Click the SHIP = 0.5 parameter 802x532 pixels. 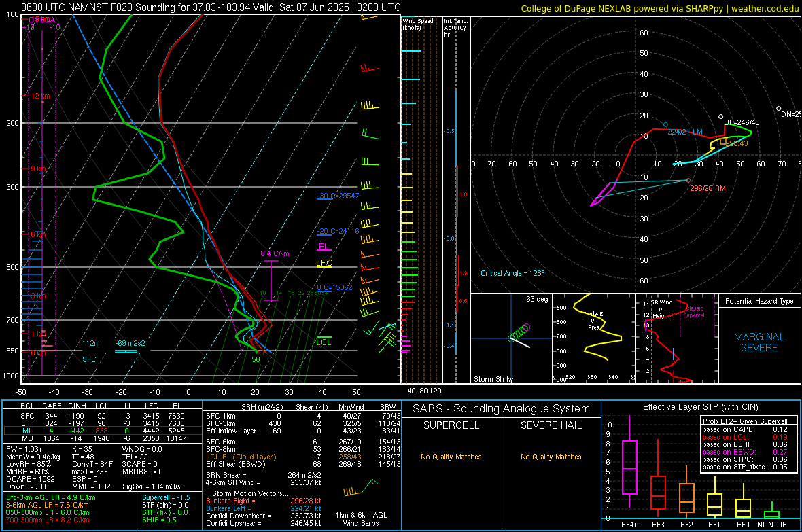click(159, 520)
